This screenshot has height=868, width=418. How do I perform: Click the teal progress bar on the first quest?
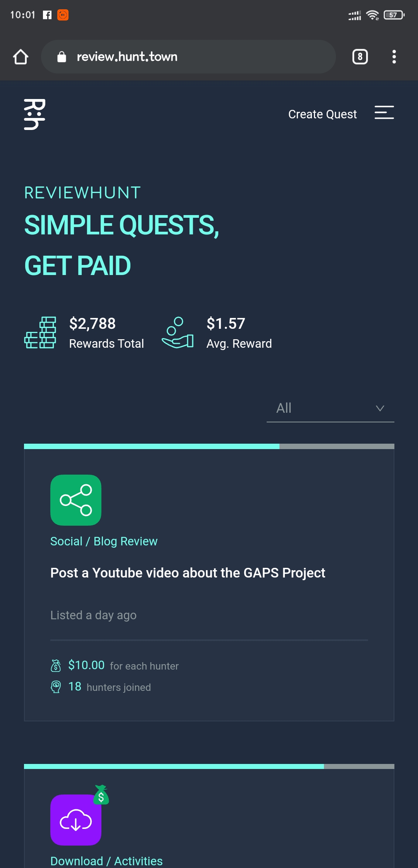click(152, 446)
